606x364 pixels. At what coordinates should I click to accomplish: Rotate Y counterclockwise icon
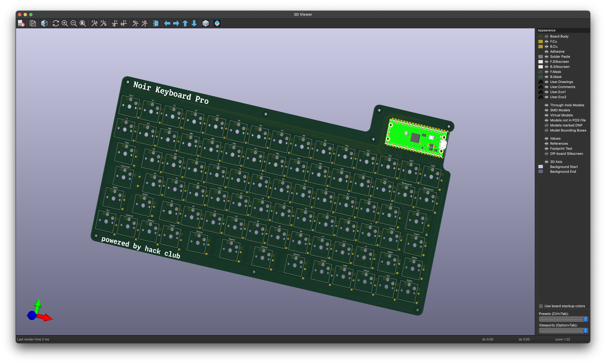(124, 23)
